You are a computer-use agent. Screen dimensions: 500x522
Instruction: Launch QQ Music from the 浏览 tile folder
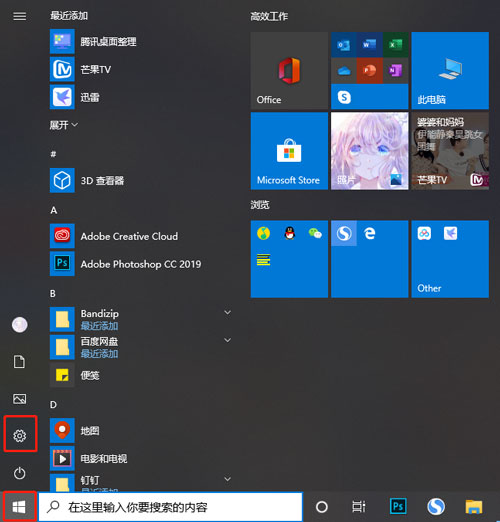coord(263,233)
